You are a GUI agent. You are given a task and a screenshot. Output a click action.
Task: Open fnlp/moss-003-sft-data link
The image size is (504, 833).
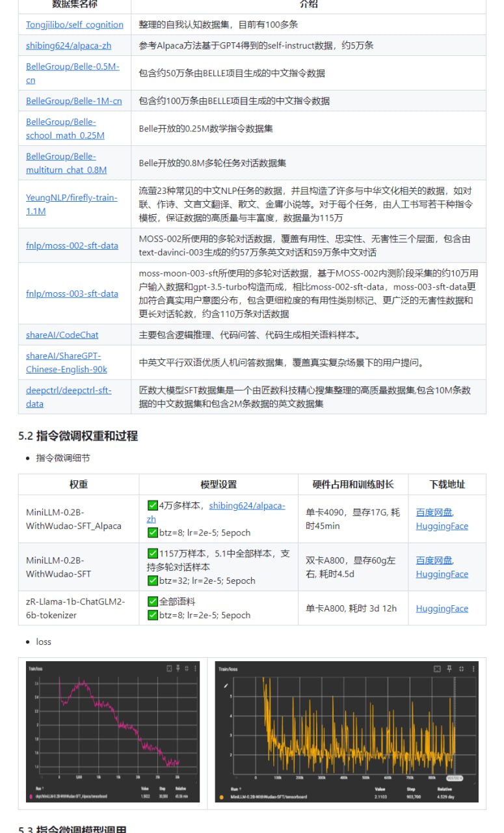coord(72,294)
